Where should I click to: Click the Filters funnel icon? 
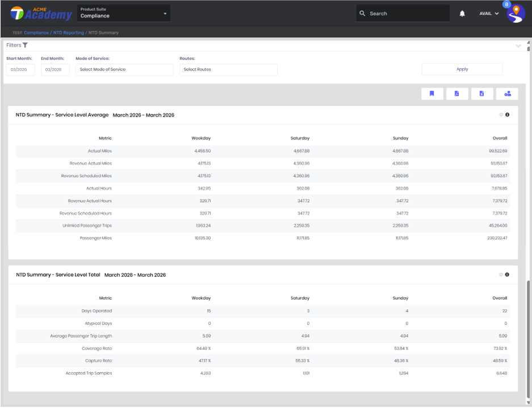[25, 45]
